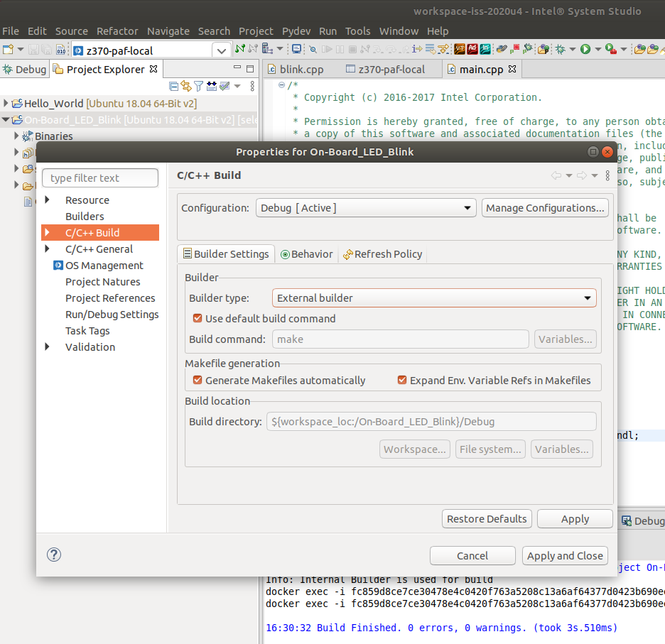Click Link with Editor icon in Project Explorer

[x=186, y=86]
